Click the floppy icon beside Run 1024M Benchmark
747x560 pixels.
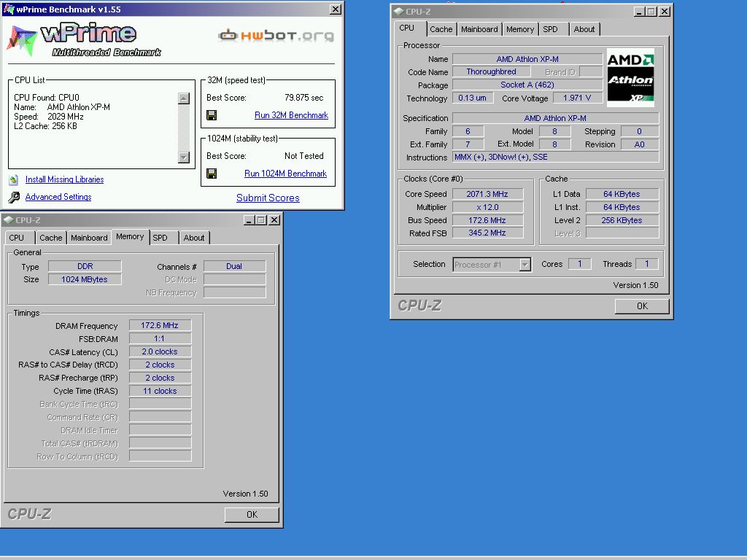point(212,174)
